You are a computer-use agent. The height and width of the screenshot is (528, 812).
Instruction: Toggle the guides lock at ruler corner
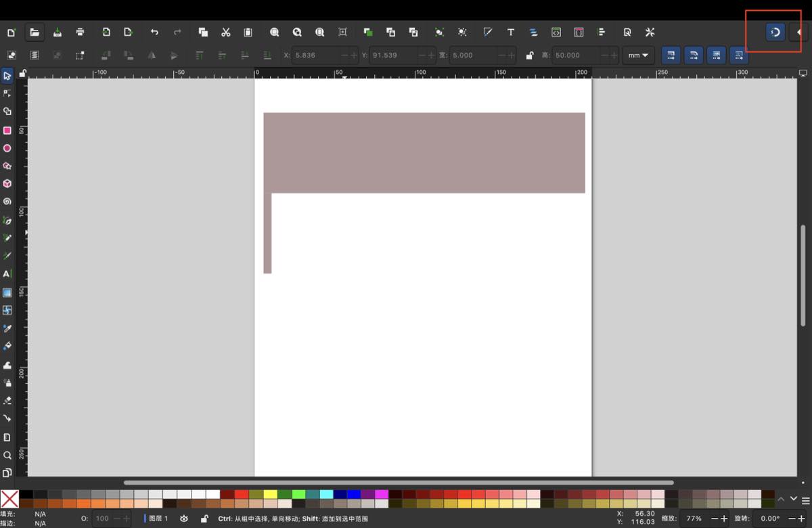(22, 73)
